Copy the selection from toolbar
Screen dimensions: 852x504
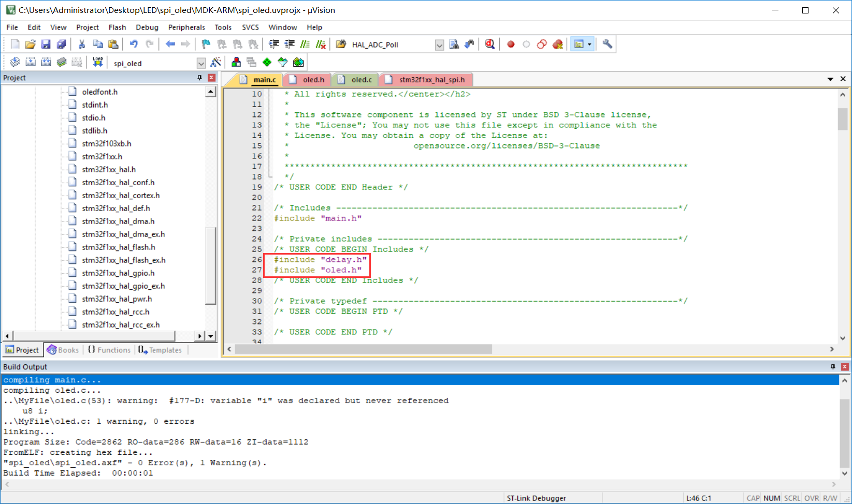[97, 45]
